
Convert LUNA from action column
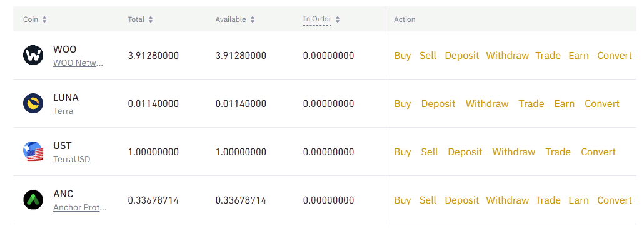pos(602,104)
